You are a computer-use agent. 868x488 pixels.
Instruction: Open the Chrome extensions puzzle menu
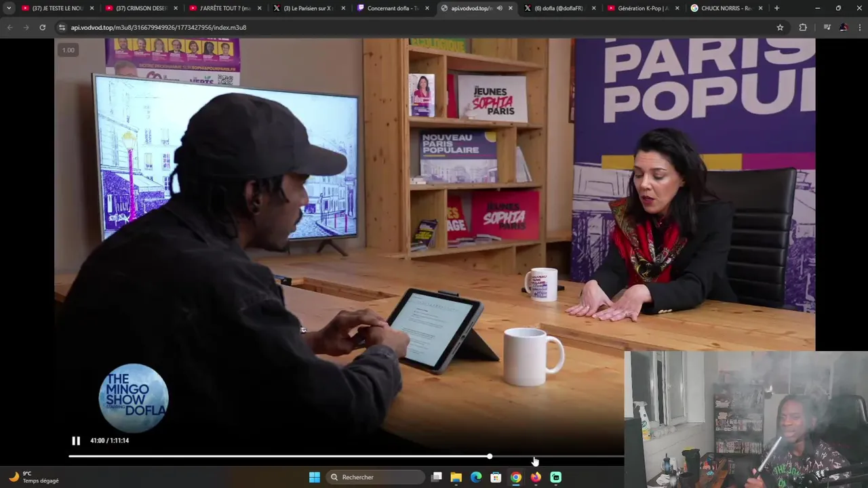(803, 27)
